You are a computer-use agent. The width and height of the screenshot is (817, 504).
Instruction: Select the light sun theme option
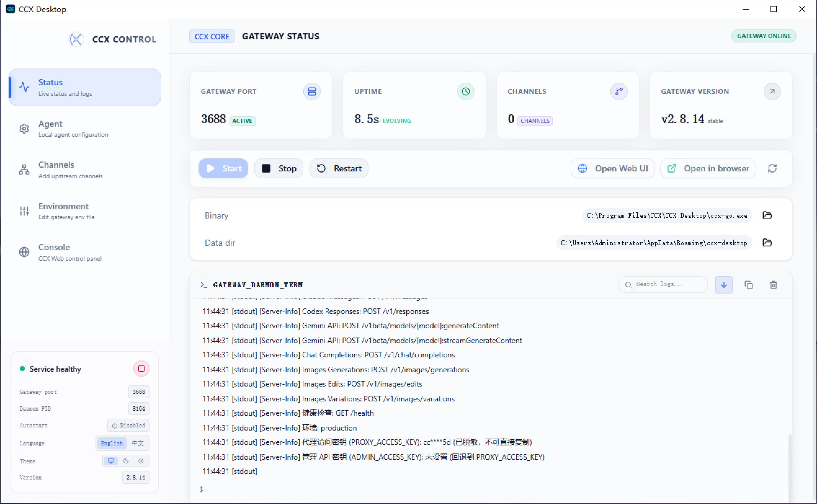click(141, 461)
